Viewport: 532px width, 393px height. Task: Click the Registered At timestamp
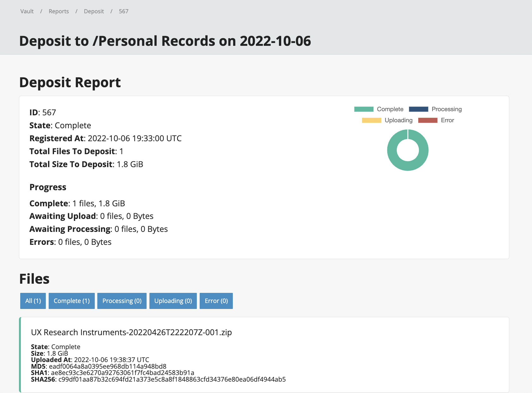tap(135, 138)
